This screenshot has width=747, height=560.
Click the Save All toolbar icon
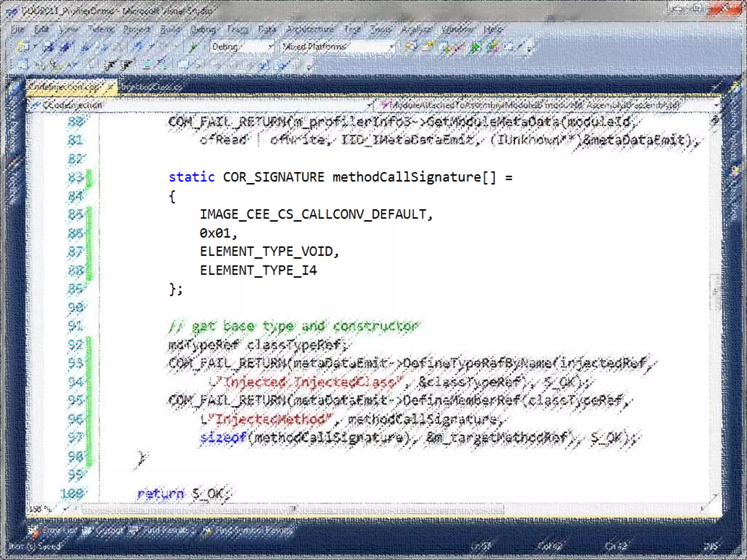[x=66, y=47]
